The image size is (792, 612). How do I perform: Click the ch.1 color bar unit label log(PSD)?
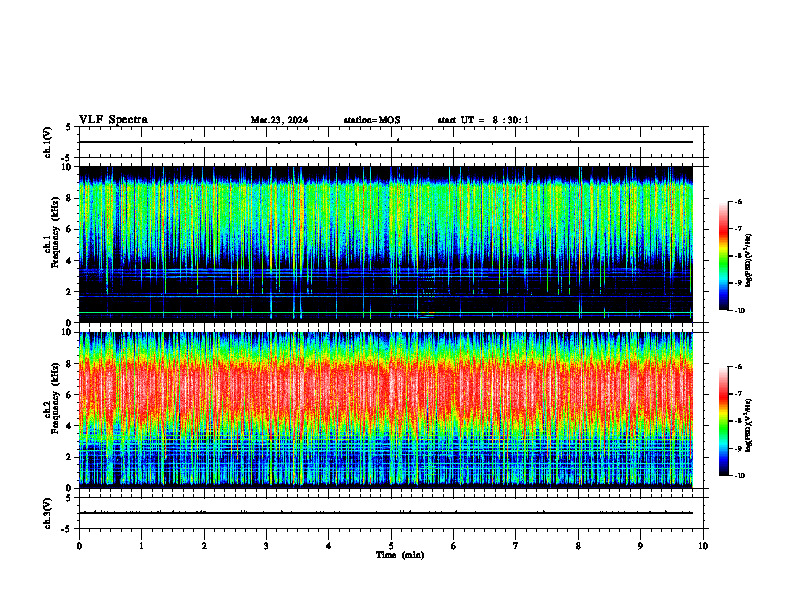pos(749,260)
